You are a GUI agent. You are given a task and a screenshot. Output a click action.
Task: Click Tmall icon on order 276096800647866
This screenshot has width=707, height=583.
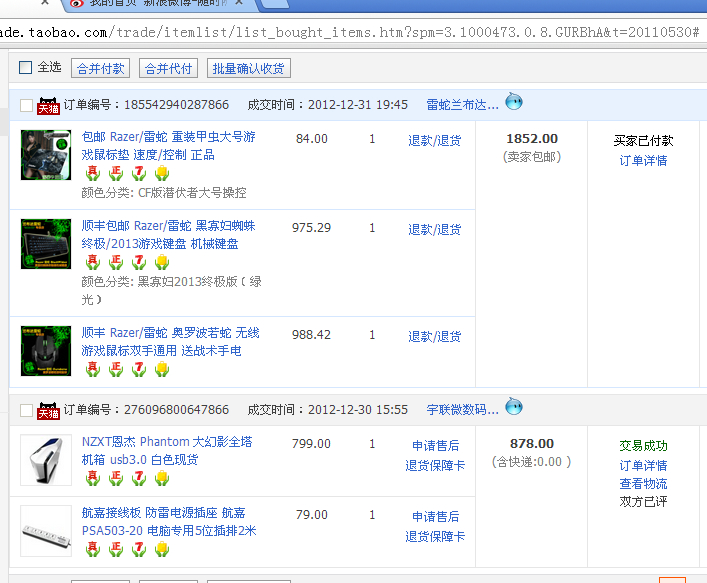coord(48,411)
